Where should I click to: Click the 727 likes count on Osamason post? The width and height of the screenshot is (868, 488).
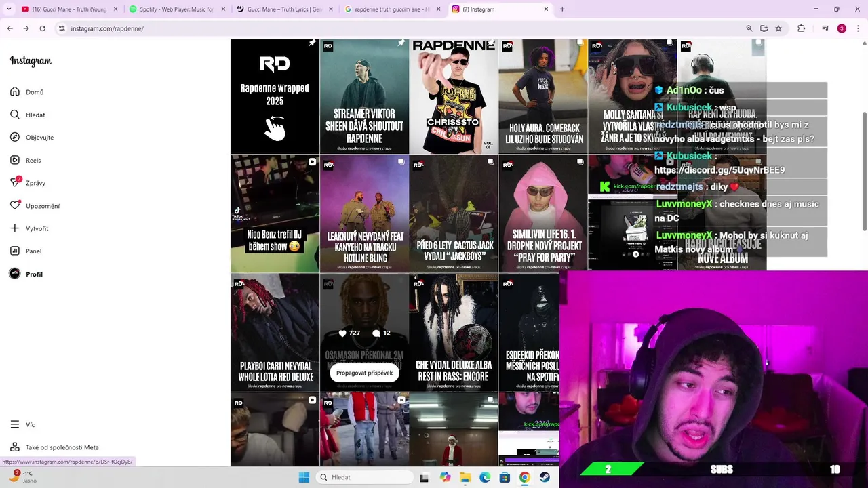[x=350, y=333]
